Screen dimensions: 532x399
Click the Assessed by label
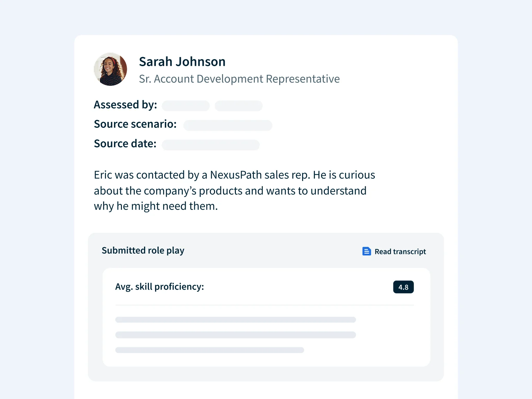[125, 105]
